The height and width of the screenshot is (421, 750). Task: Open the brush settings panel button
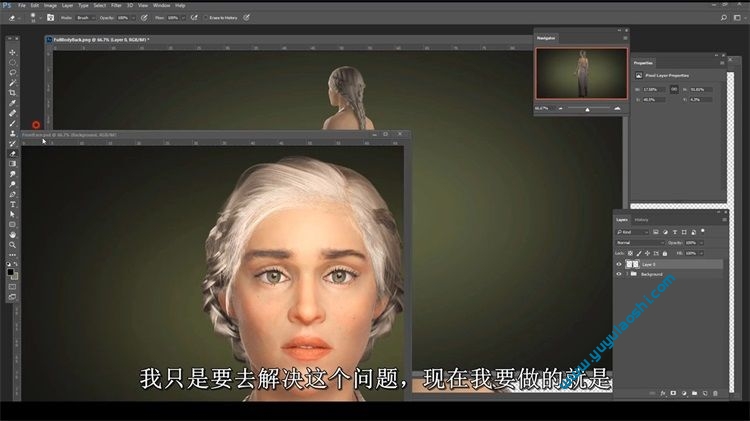50,18
